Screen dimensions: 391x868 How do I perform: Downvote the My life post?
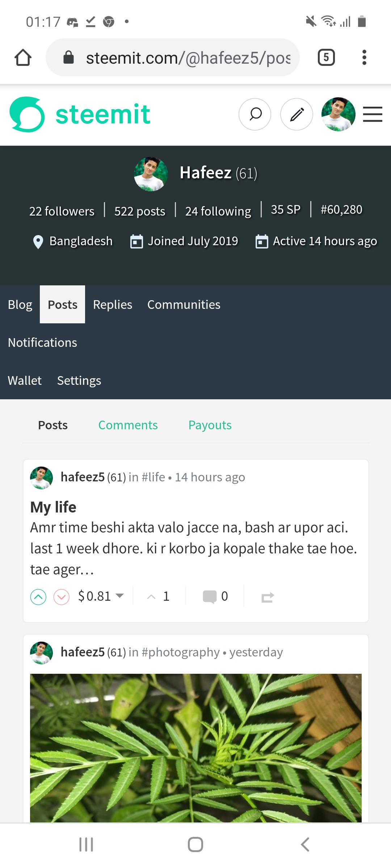pyautogui.click(x=62, y=597)
